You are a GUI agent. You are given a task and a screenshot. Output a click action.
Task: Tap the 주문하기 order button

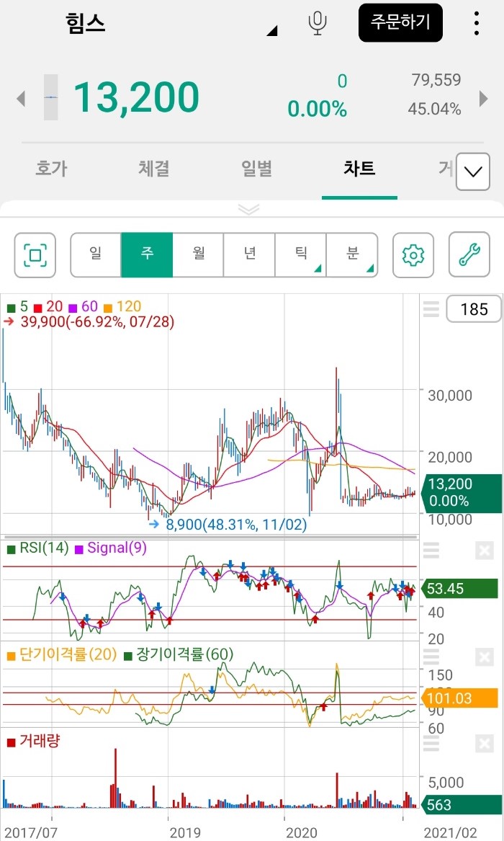[400, 22]
